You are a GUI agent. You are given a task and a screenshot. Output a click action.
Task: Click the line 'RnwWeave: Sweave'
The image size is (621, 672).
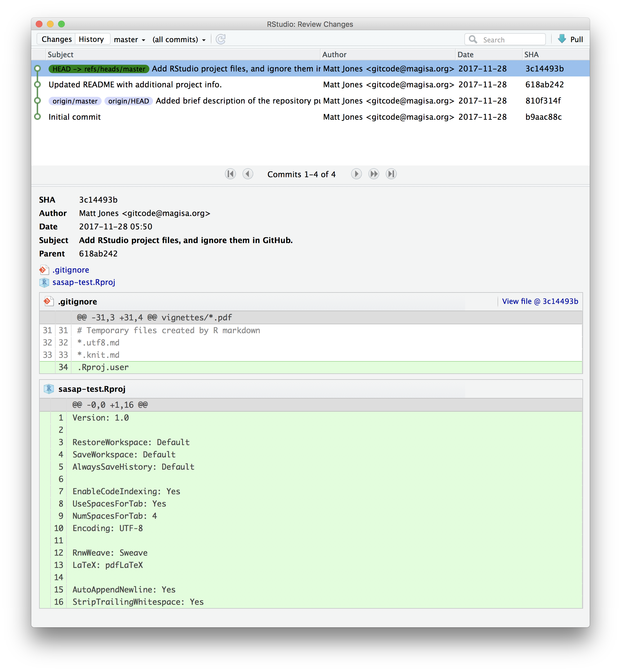coord(311,553)
